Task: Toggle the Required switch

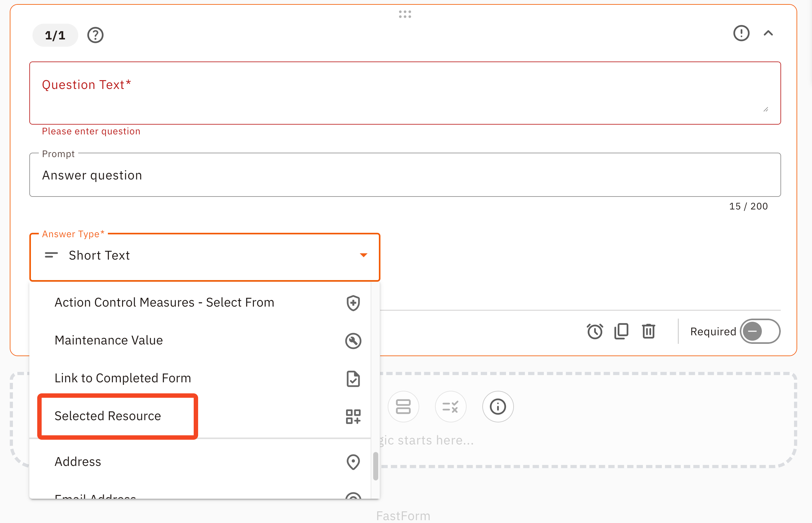Action: point(760,331)
